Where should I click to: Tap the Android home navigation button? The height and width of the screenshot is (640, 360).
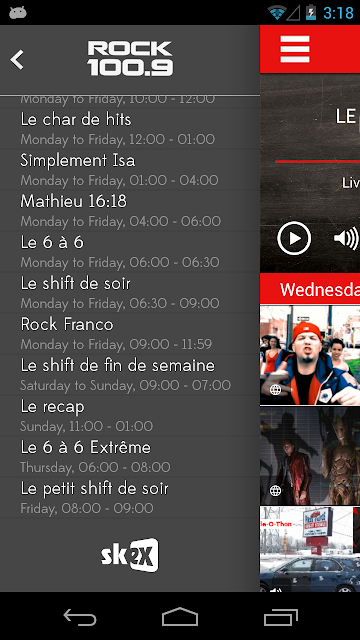(x=180, y=616)
